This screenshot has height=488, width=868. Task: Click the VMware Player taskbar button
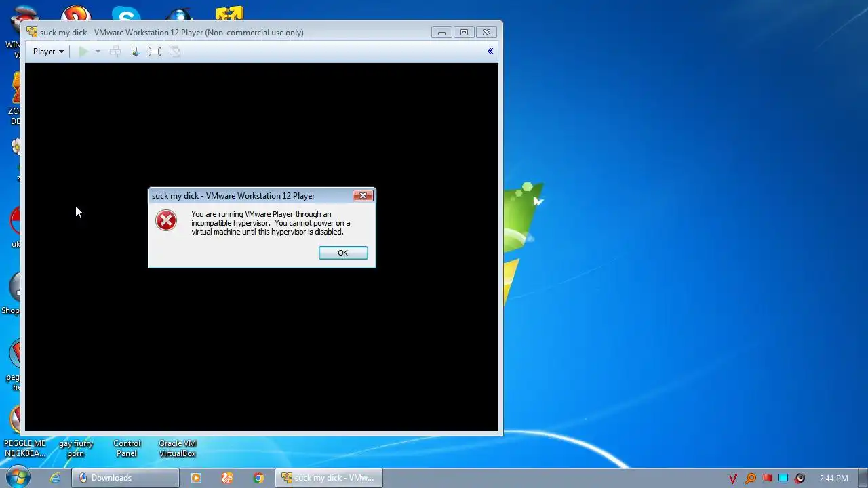(329, 478)
